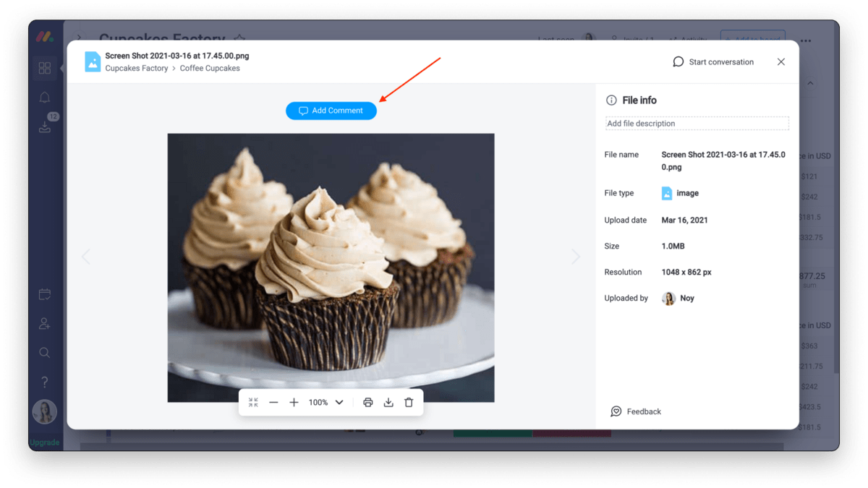Click the Coffee Cupcakes breadcrumb
This screenshot has height=488, width=868.
click(210, 69)
